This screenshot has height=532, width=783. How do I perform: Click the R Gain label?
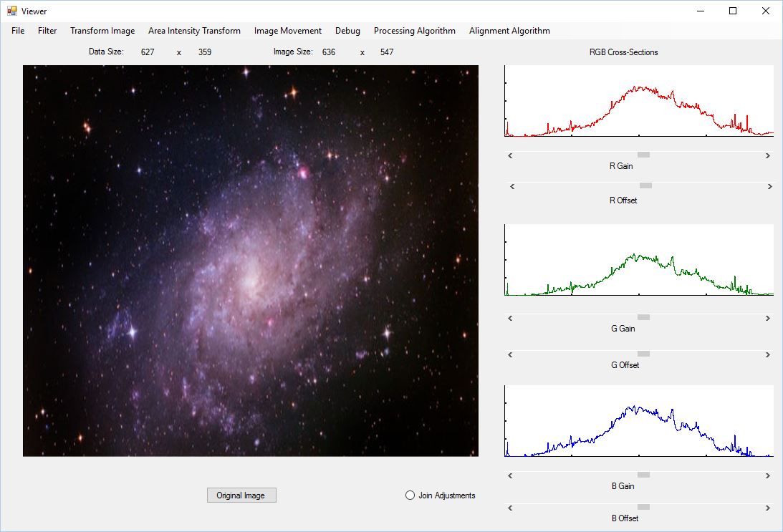pyautogui.click(x=621, y=166)
